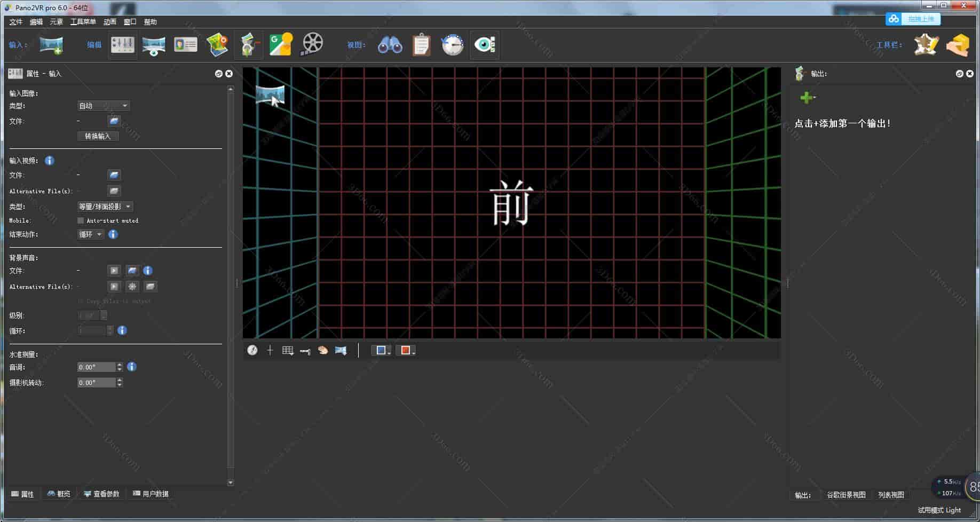
Task: Open the 类型 Auto dropdown
Action: [x=103, y=105]
